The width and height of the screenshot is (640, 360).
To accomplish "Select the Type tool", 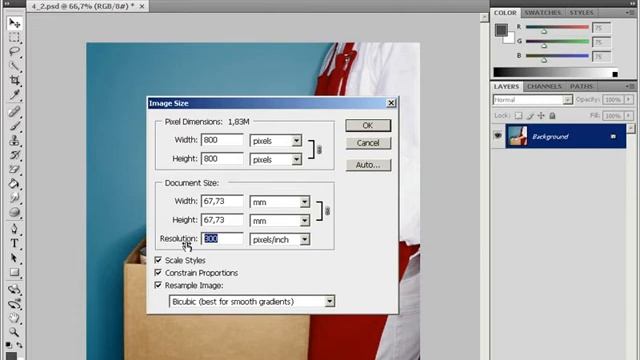I will pos(14,243).
